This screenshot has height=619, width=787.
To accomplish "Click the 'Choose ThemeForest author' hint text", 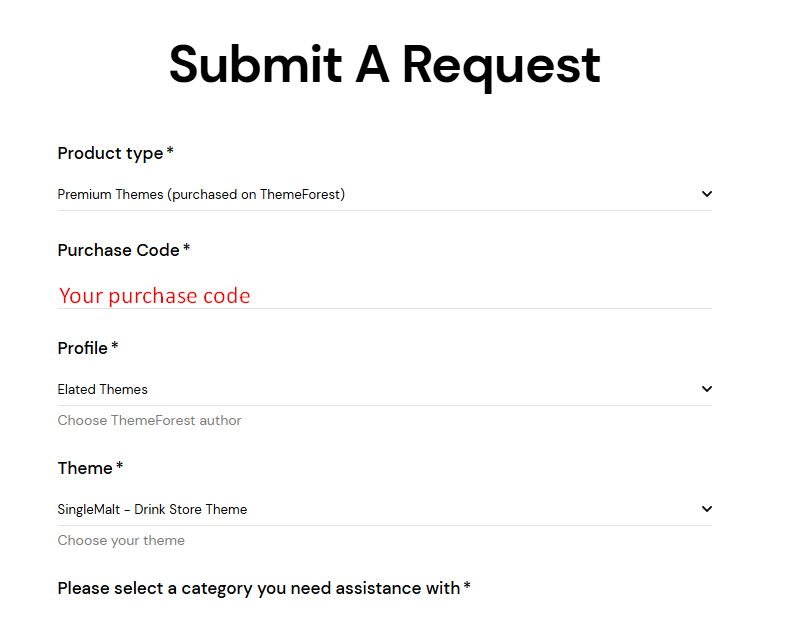I will click(x=149, y=420).
